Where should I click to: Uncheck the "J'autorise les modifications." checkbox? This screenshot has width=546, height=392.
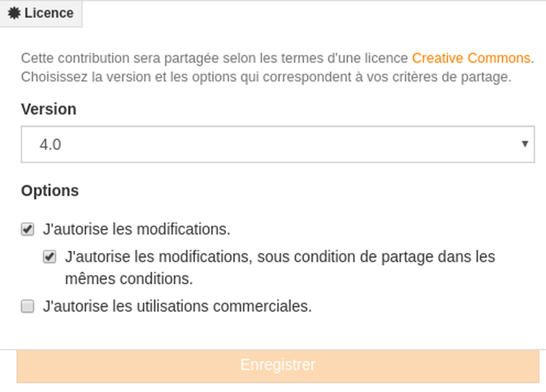[x=28, y=229]
